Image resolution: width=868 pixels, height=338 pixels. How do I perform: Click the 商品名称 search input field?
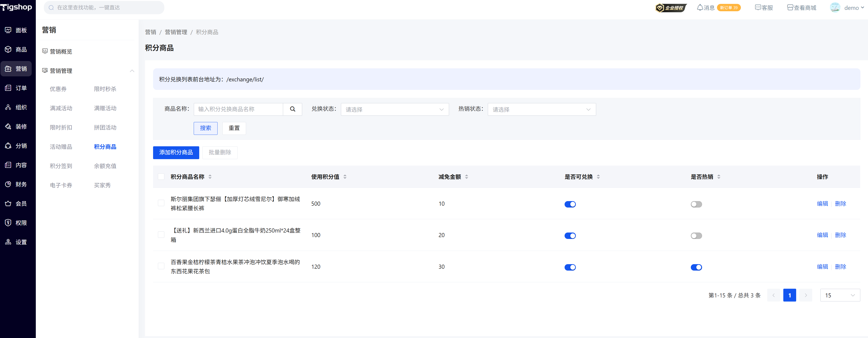point(238,109)
